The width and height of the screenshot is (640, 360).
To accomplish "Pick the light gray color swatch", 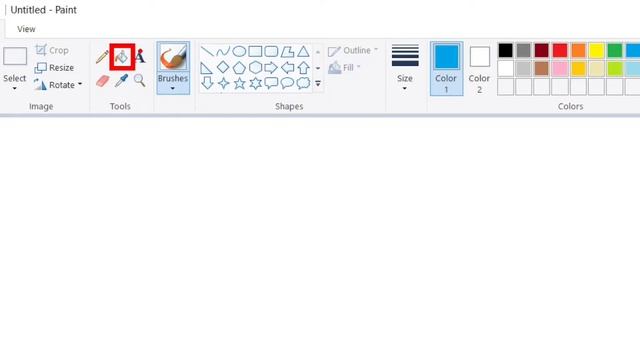I will [524, 69].
